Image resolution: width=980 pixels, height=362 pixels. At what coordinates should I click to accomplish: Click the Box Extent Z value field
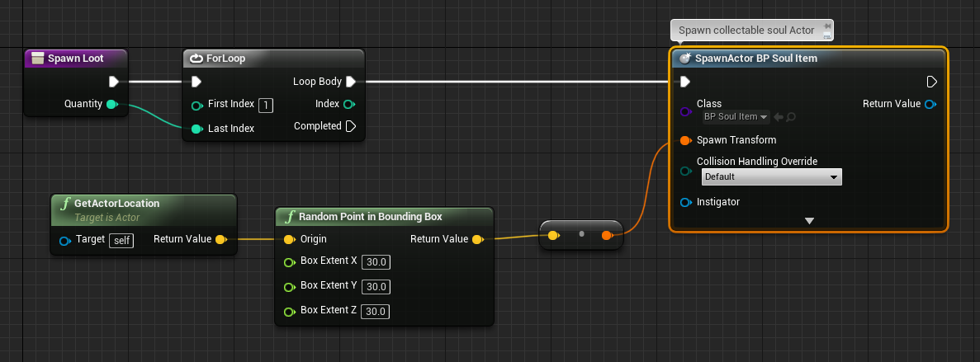[x=376, y=312]
